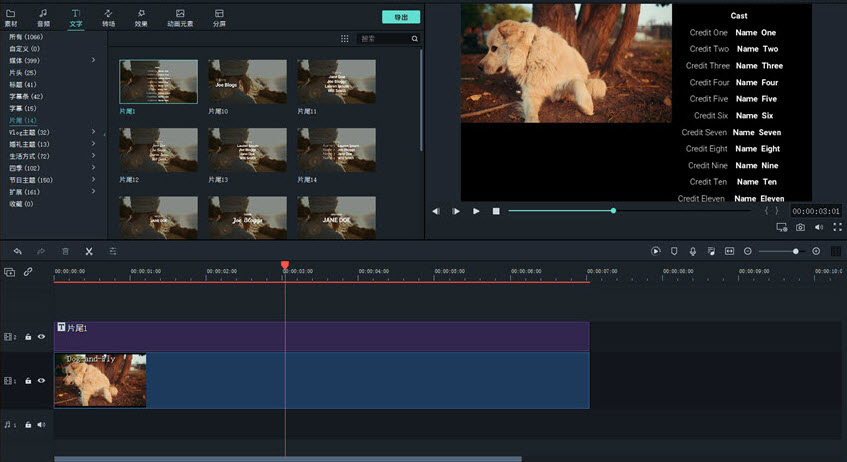Expand the Vlog主题 (32) category
The height and width of the screenshot is (462, 847).
[x=94, y=132]
